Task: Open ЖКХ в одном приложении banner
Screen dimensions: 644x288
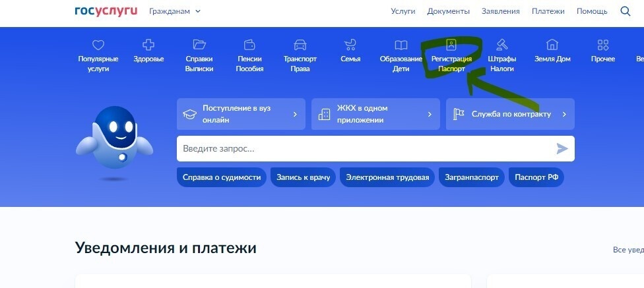Action: (x=375, y=114)
